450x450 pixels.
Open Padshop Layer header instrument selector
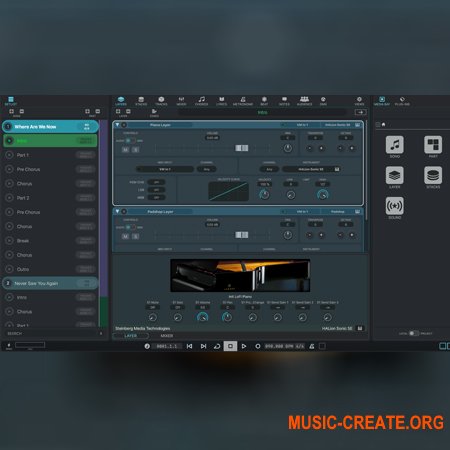(x=338, y=211)
